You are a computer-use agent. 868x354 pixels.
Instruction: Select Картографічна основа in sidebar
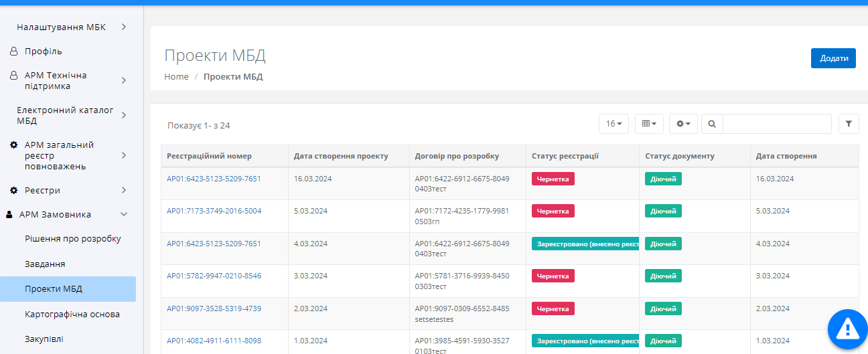[72, 314]
